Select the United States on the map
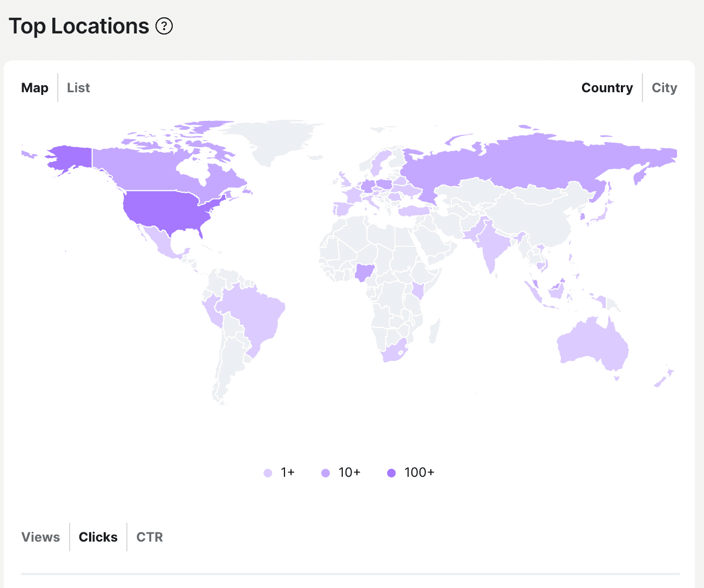This screenshot has width=704, height=588. tap(167, 210)
